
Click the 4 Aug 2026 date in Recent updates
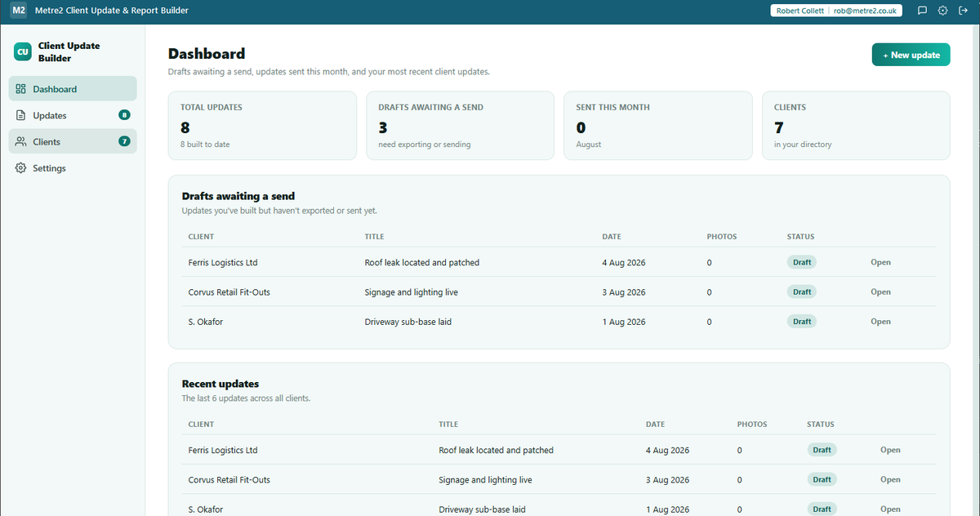(x=668, y=451)
